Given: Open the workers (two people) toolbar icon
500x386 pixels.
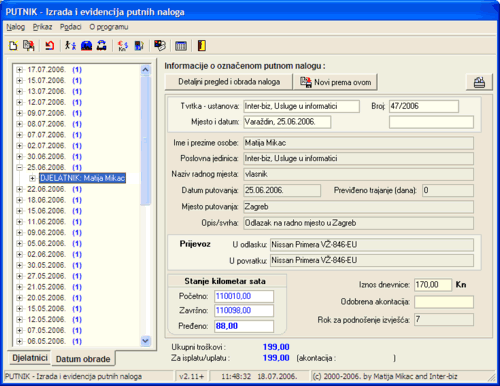Looking at the screenshot, I should pos(70,45).
